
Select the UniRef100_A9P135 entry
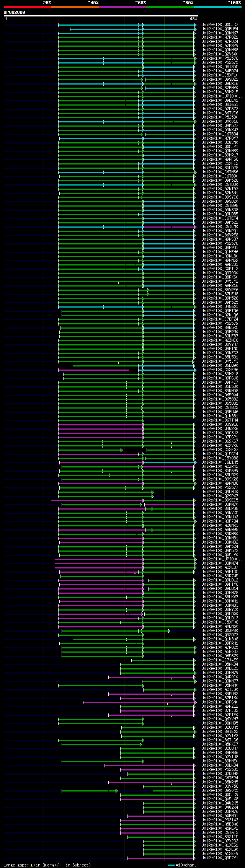click(x=220, y=572)
